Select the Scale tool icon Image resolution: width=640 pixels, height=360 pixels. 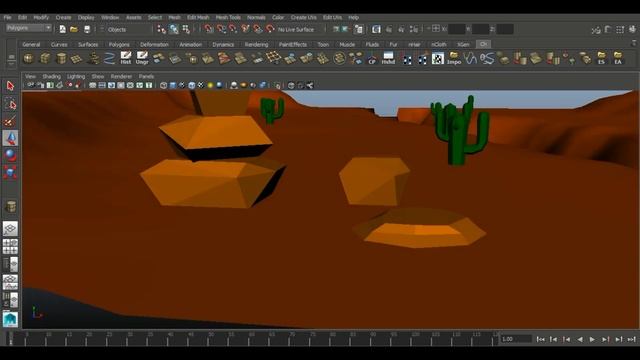pyautogui.click(x=10, y=172)
